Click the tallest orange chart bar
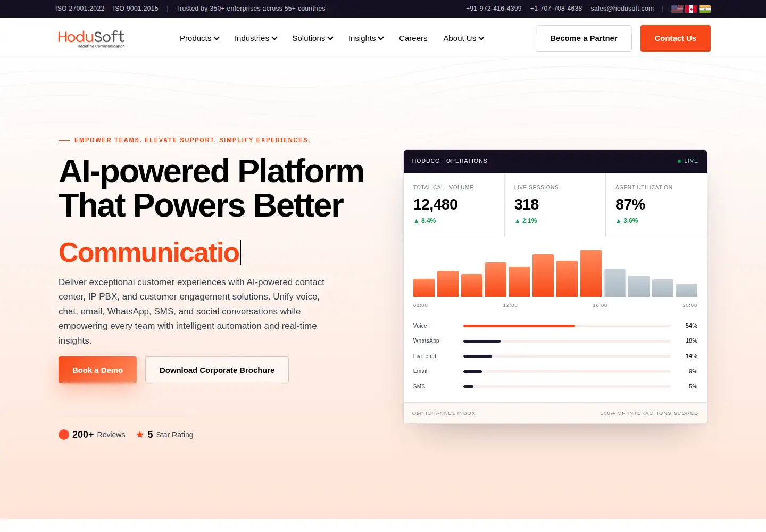The width and height of the screenshot is (766, 532). tap(591, 273)
